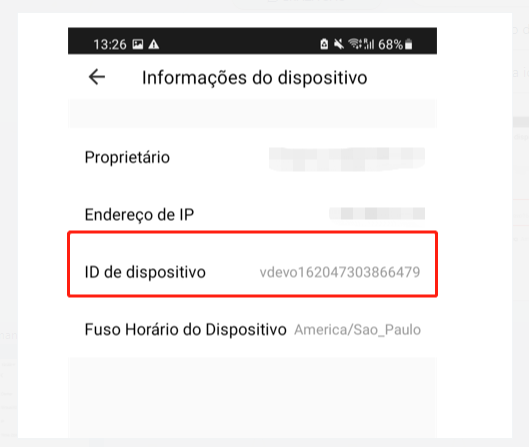The image size is (529, 447).
Task: Open Fuso Horário do Dispositivo setting
Action: click(x=252, y=329)
